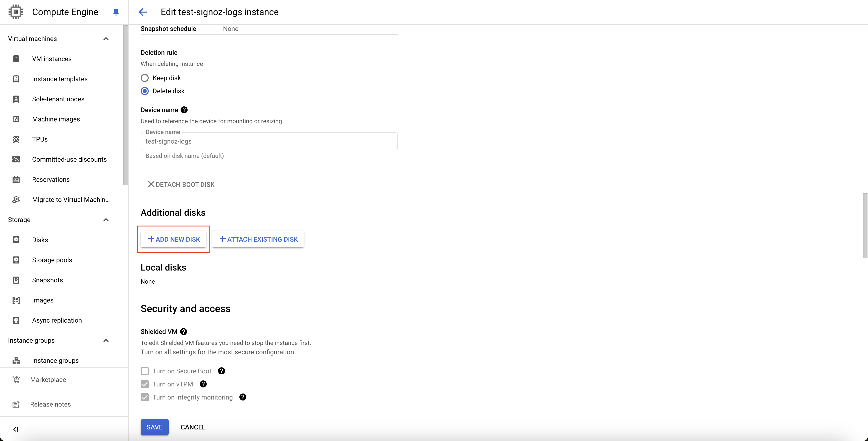Collapse the sidebar with the bottom arrow icon
This screenshot has height=441, width=868.
coord(16,429)
